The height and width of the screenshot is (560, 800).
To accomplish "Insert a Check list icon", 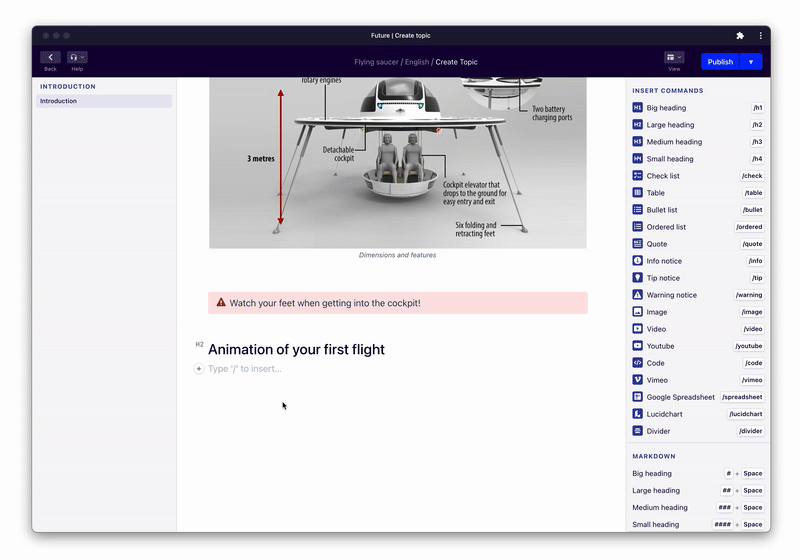I will point(637,175).
